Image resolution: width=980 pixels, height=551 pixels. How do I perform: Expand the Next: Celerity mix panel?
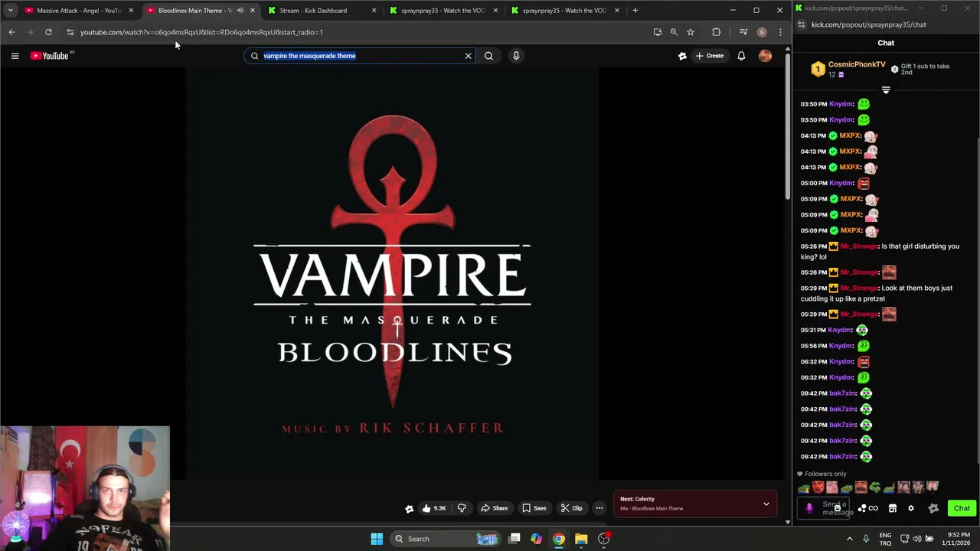[766, 504]
